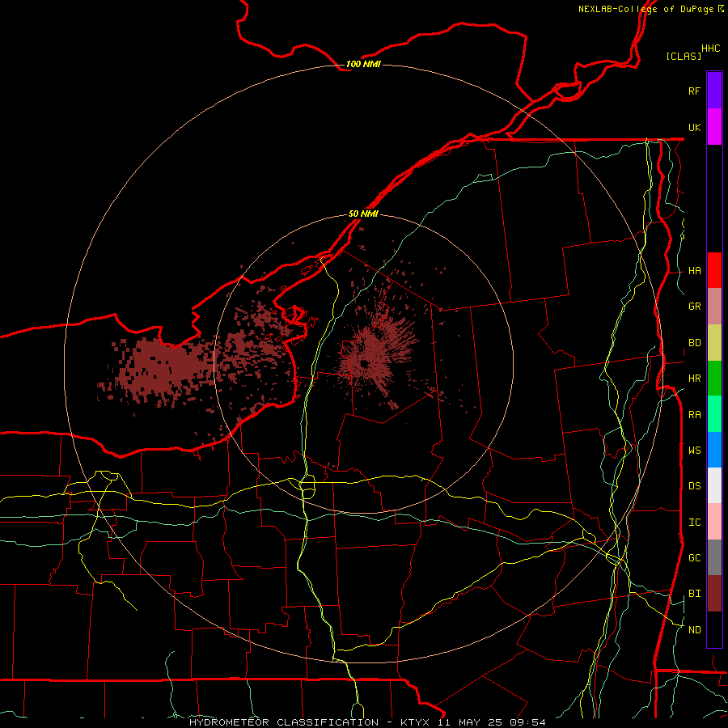Screen dimensions: 728x728
Task: Click the radar site center of the radial echoes
Action: pos(365,363)
